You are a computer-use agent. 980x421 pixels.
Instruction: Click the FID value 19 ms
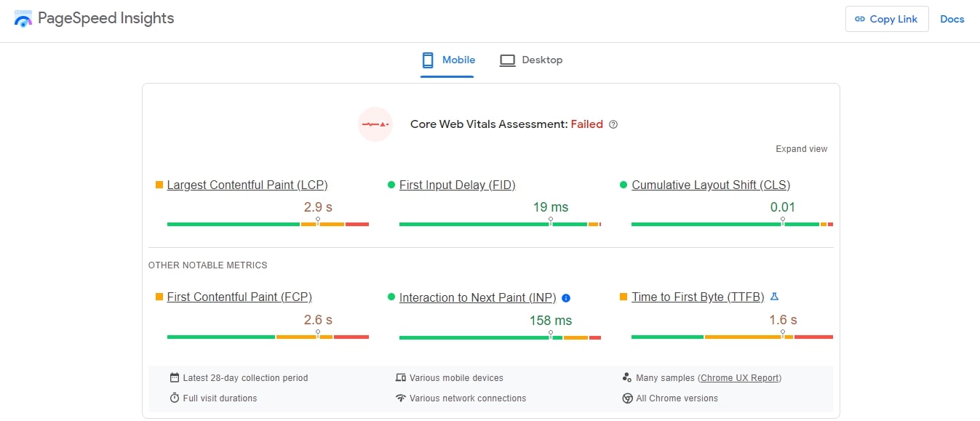551,207
